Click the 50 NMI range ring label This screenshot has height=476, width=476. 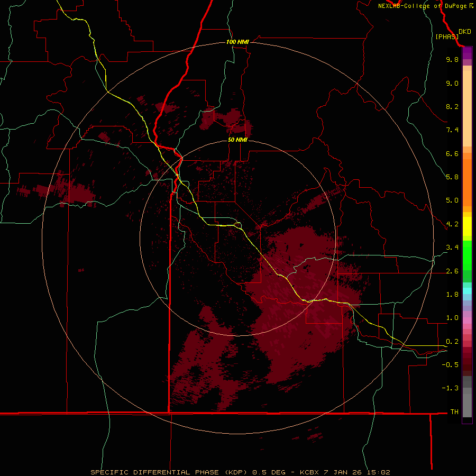coord(237,140)
